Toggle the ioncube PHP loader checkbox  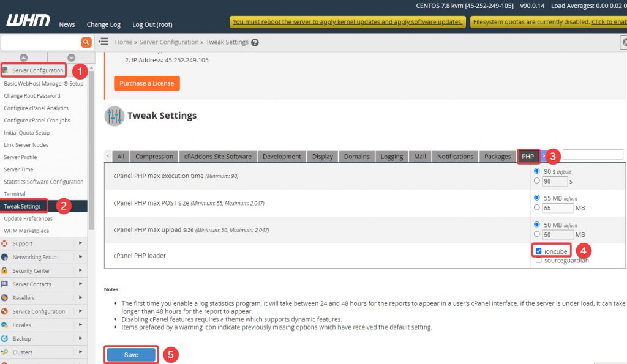[x=538, y=251]
